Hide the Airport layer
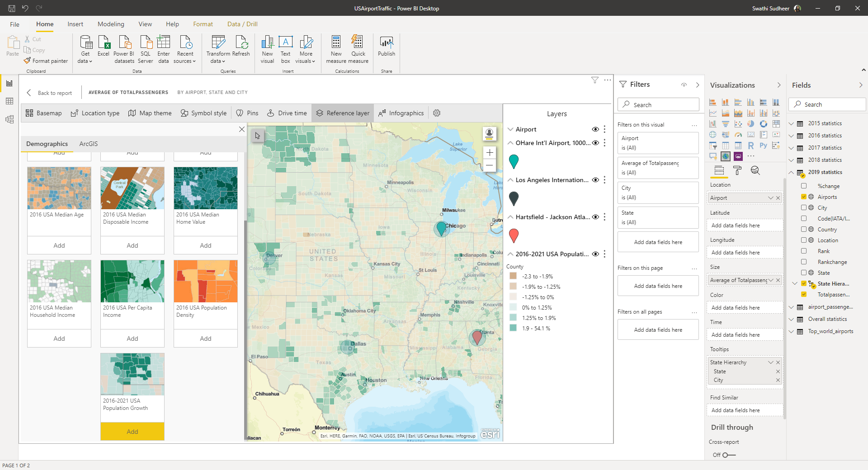The image size is (868, 470). [595, 129]
